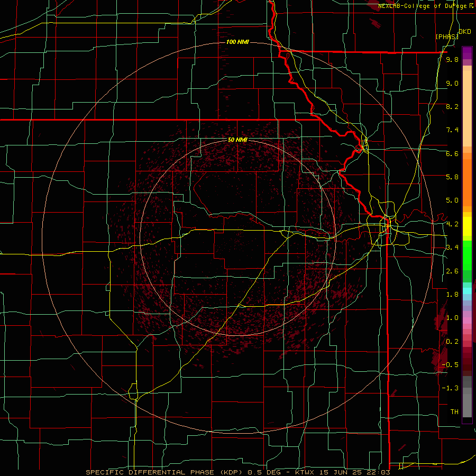Image resolution: width=476 pixels, height=476 pixels.
Task: Click the TH label on the color scale
Action: [454, 412]
